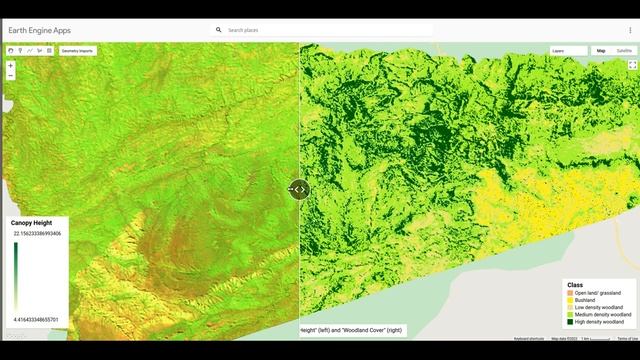The image size is (640, 360).
Task: Select the add marker tool
Action: click(x=20, y=51)
